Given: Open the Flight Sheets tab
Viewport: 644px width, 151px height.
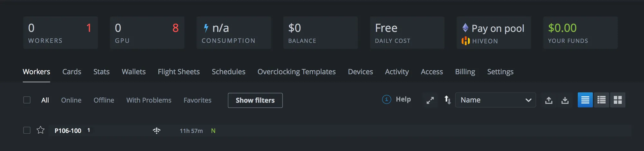Looking at the screenshot, I should pyautogui.click(x=179, y=72).
